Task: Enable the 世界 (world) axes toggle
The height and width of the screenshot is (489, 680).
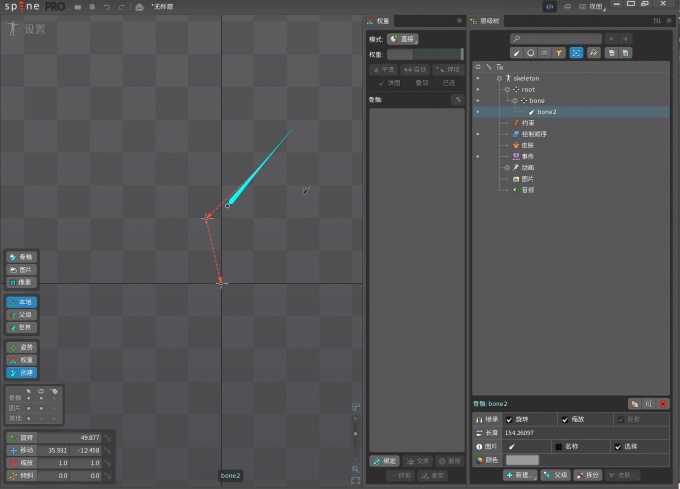Action: [22, 328]
